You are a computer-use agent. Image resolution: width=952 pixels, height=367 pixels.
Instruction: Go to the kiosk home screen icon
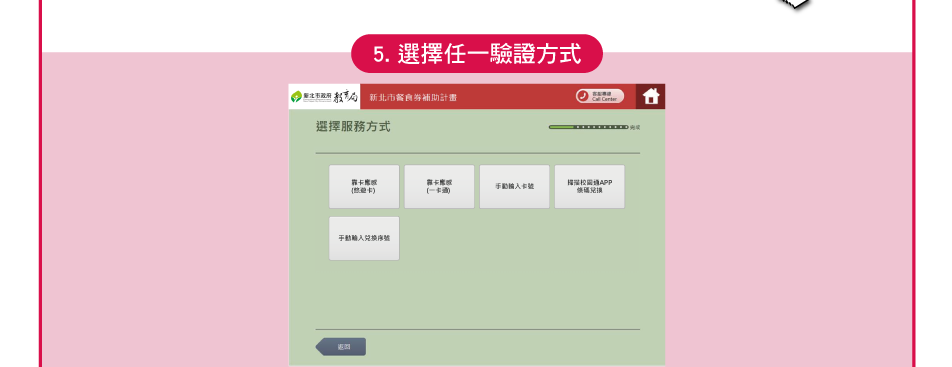(x=650, y=97)
